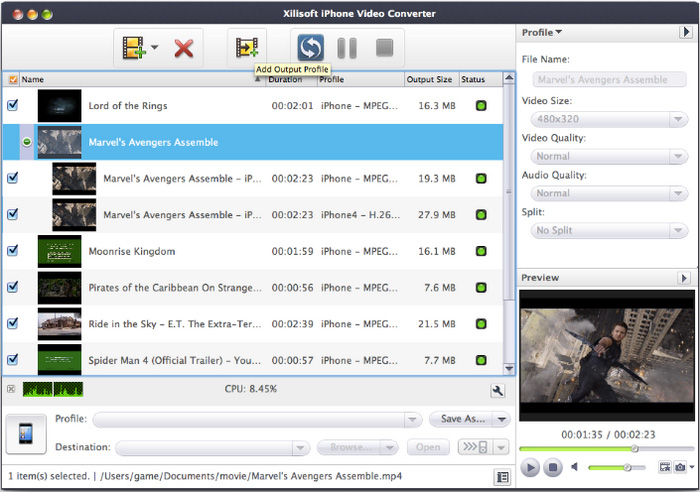The height and width of the screenshot is (492, 700).
Task: Collapse Marvel's Avengers Assemble group
Action: [x=27, y=142]
